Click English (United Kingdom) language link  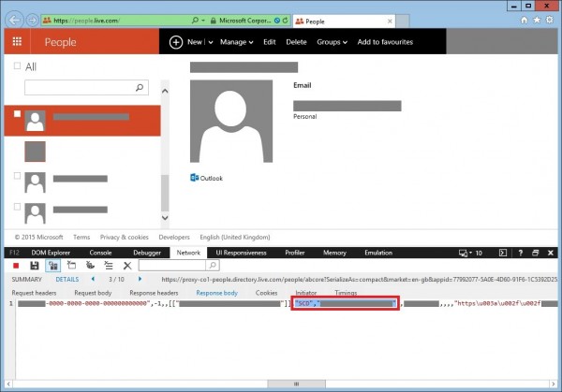235,237
